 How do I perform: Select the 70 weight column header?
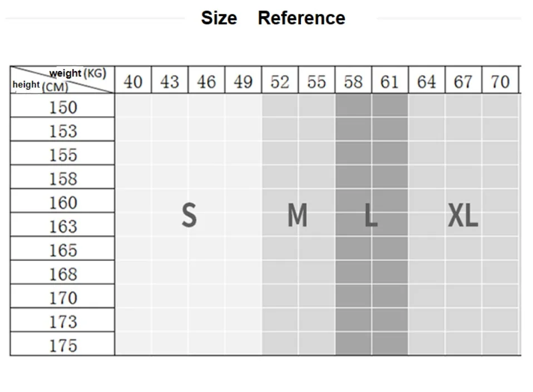click(500, 82)
